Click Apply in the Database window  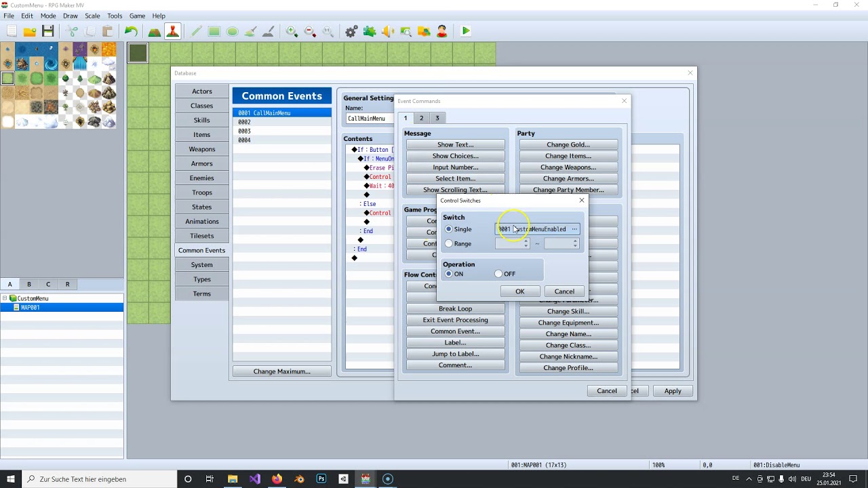click(x=673, y=391)
